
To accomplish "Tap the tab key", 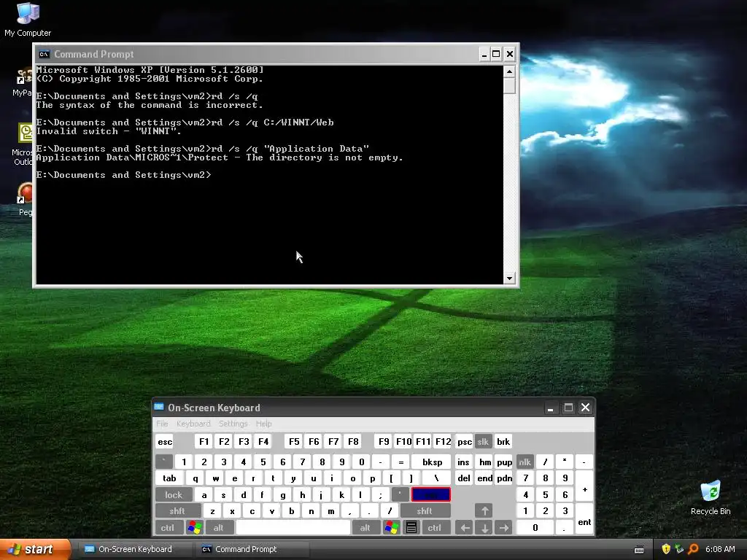I will coord(169,478).
